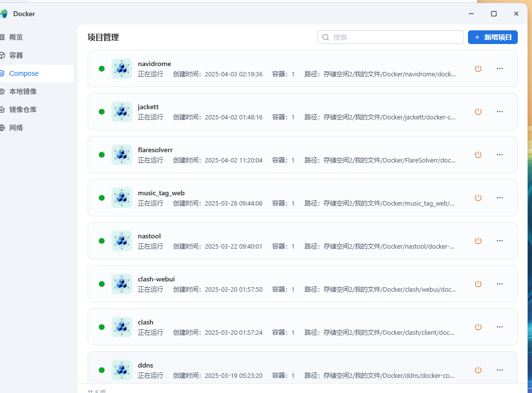Viewport: 532px width, 393px height.
Task: Go to the 容器 sidebar section
Action: [x=16, y=55]
